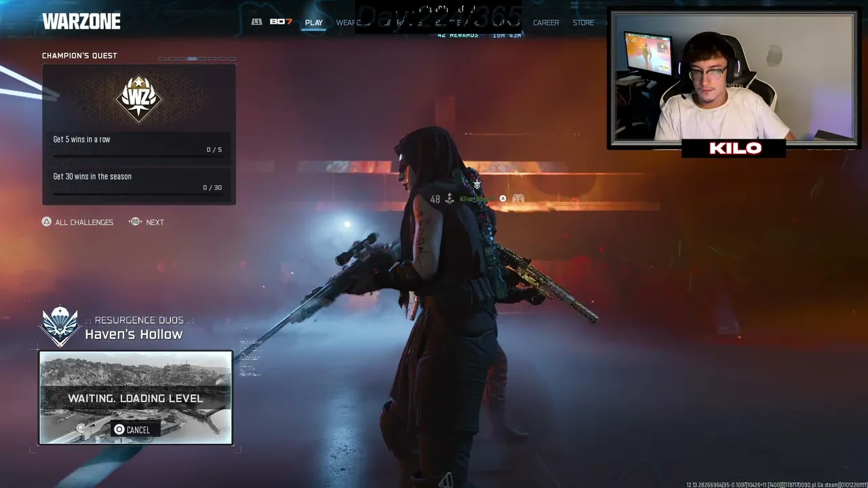Click the '0 / 30' progress count
Image resolution: width=868 pixels, height=488 pixels.
[x=212, y=188]
